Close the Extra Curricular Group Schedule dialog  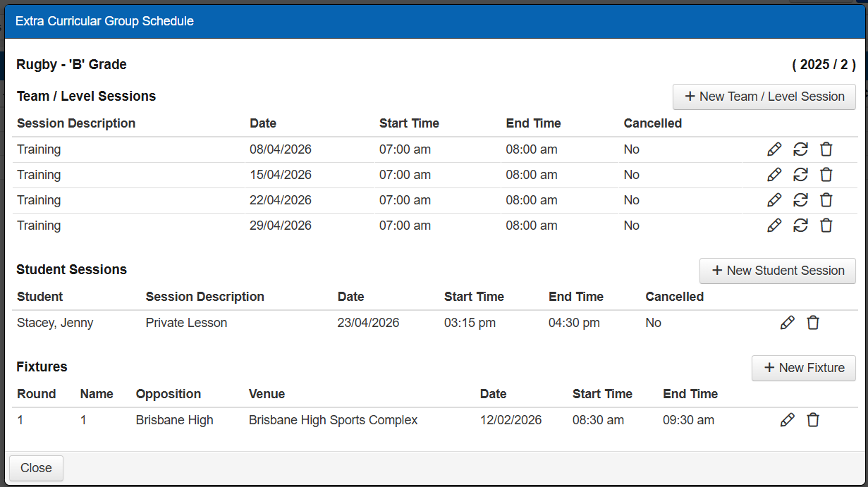[x=36, y=468]
